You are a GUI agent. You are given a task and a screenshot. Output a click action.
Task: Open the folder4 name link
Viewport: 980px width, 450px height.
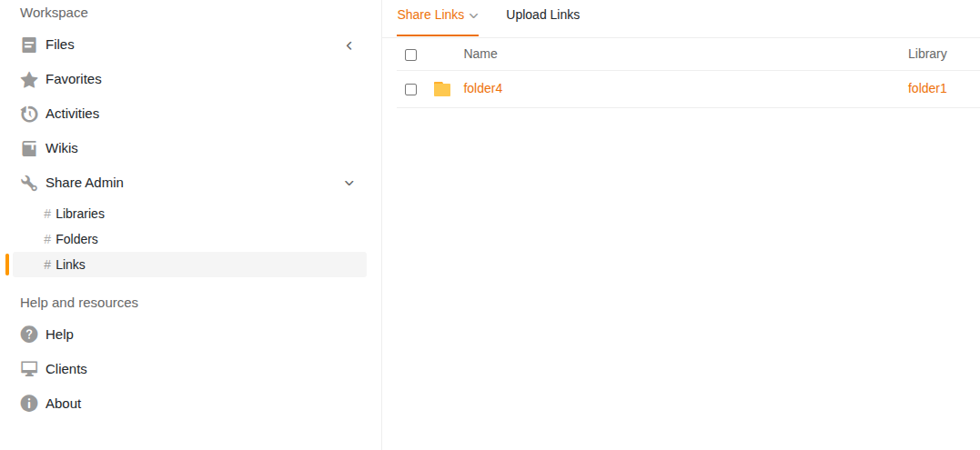tap(482, 88)
